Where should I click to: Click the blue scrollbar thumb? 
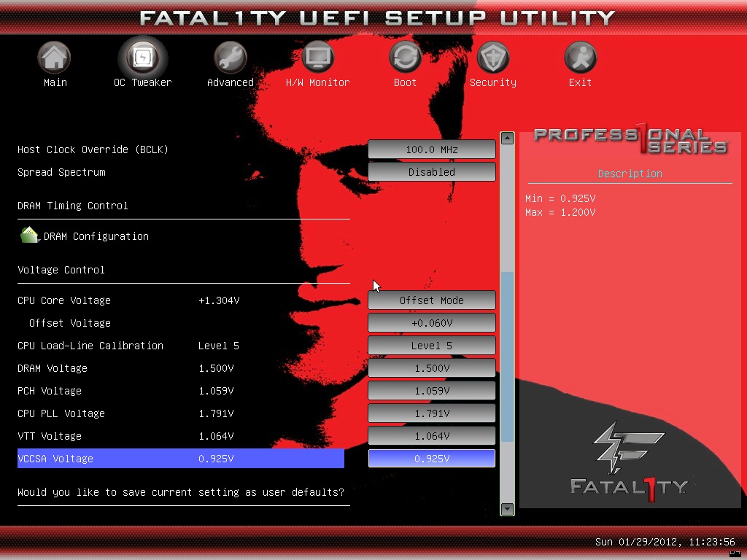(508, 357)
